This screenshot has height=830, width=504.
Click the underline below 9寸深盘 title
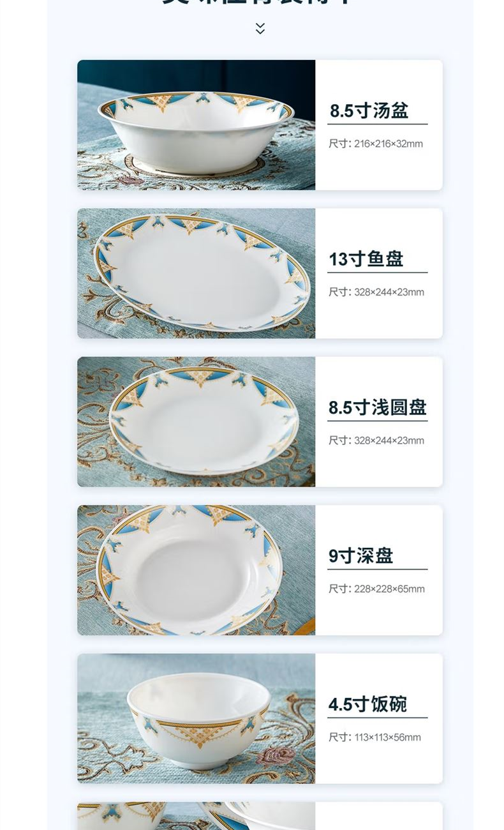378,570
